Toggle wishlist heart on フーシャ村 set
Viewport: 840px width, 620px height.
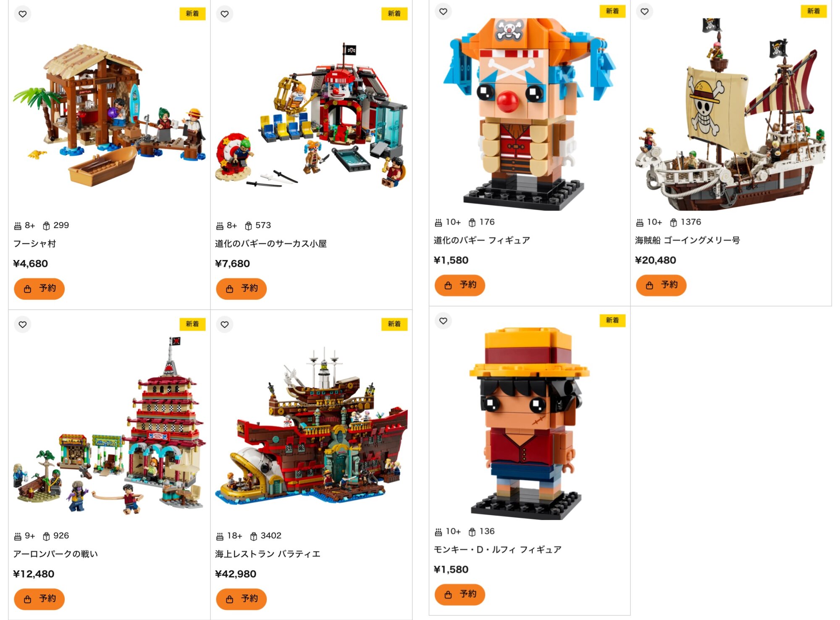[23, 14]
